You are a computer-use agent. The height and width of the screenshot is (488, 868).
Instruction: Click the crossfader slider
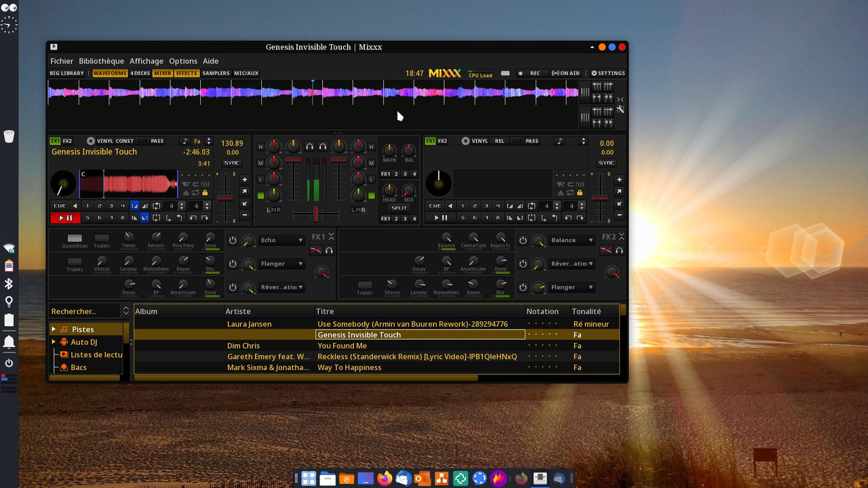click(x=315, y=213)
